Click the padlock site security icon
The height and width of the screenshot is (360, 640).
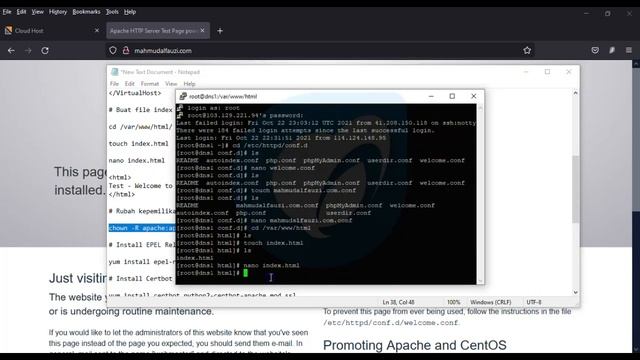tap(126, 51)
